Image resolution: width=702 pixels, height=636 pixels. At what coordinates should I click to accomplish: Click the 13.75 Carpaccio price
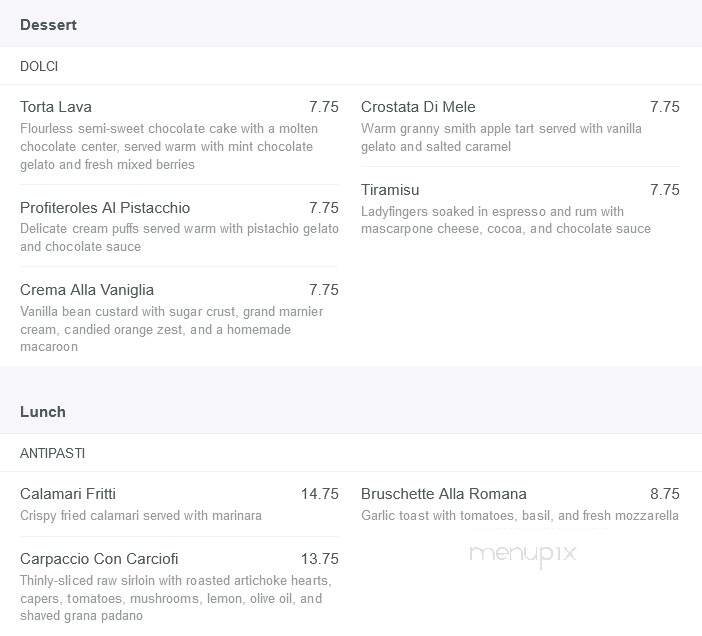click(x=319, y=559)
